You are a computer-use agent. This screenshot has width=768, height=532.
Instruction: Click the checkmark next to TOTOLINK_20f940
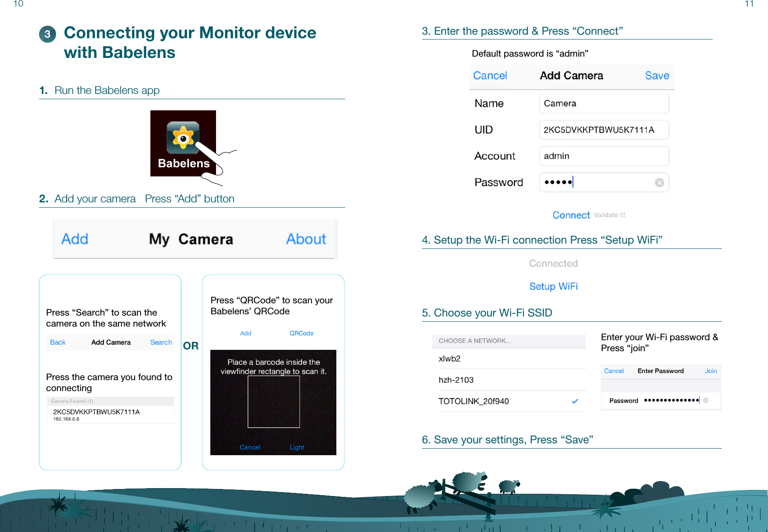tap(575, 401)
